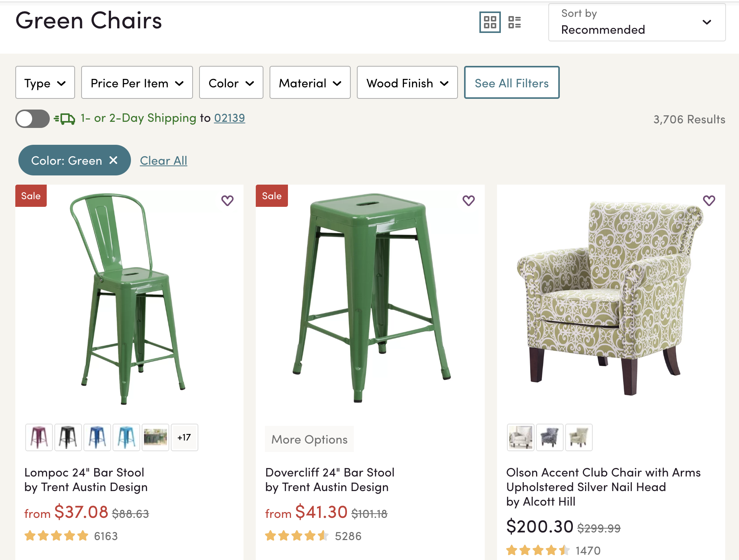Change the 02139 zip code link
Image resolution: width=739 pixels, height=560 pixels.
pyautogui.click(x=229, y=118)
